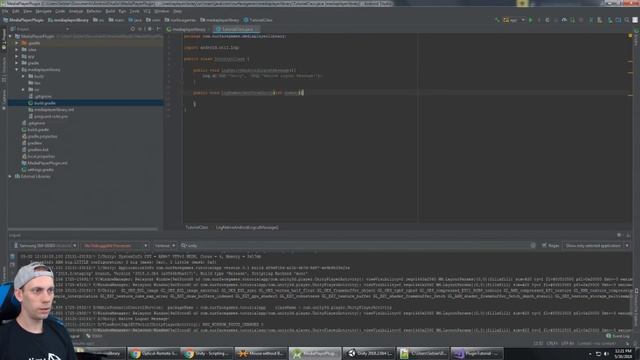The height and width of the screenshot is (360, 640).
Task: Open Show only selected application dropdown
Action: (x=597, y=246)
